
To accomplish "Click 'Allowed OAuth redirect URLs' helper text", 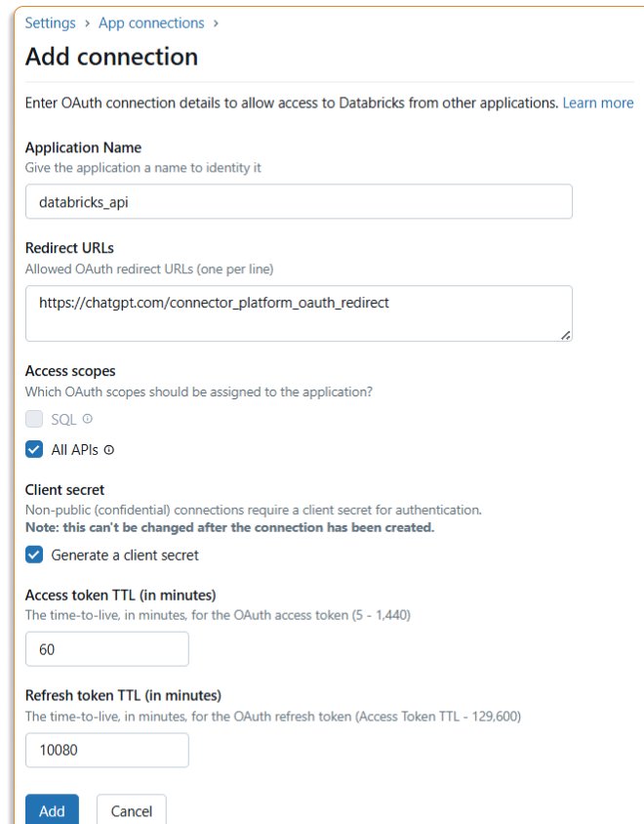I will (149, 269).
